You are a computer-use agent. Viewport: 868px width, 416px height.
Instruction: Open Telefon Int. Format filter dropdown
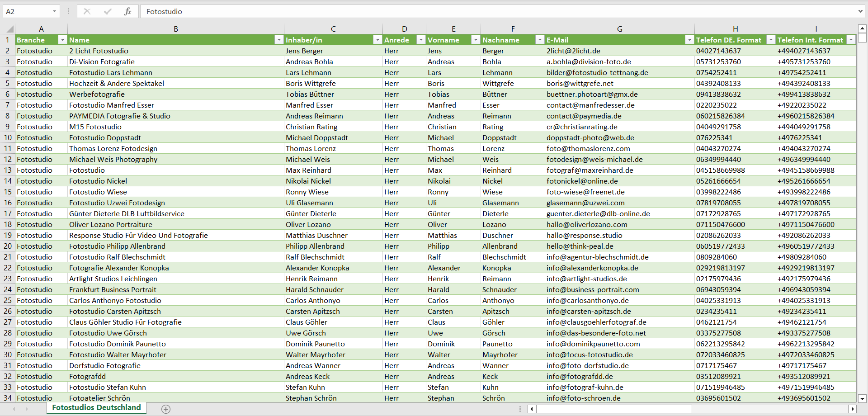(x=851, y=40)
